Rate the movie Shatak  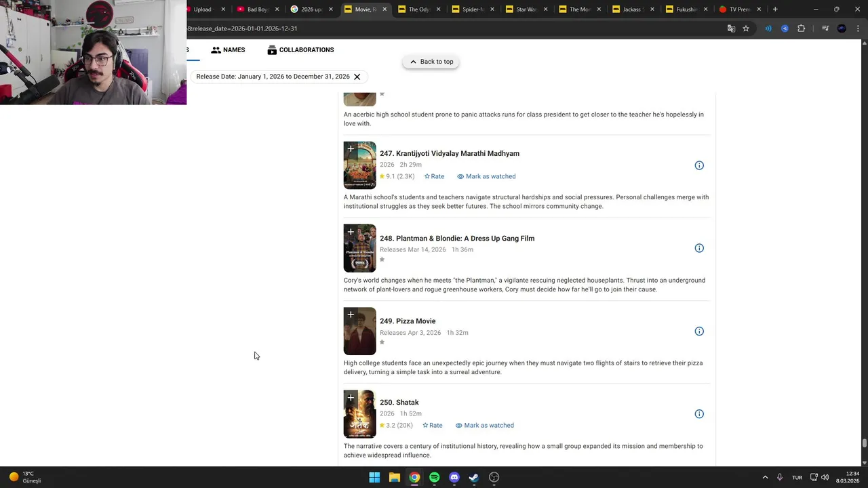point(433,426)
